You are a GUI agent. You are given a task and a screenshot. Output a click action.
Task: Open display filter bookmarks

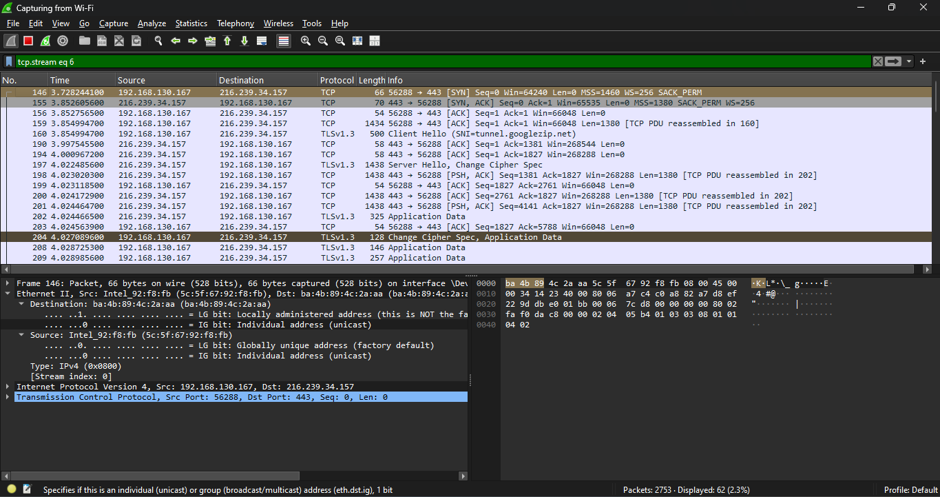(x=9, y=61)
